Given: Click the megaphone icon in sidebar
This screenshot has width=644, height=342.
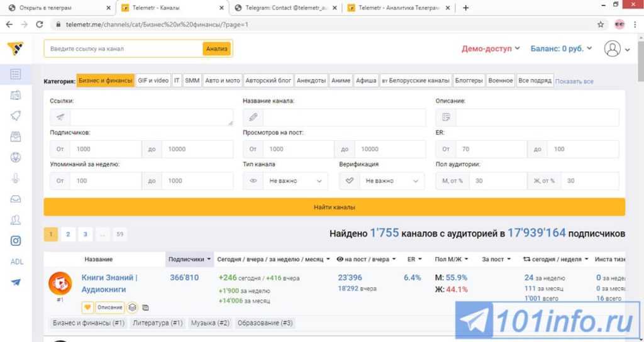Looking at the screenshot, I should click(16, 116).
